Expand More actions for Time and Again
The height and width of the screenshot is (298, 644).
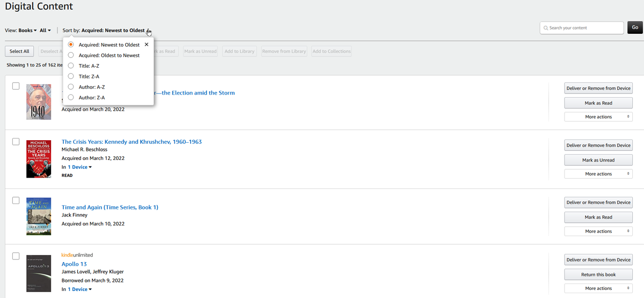point(598,231)
